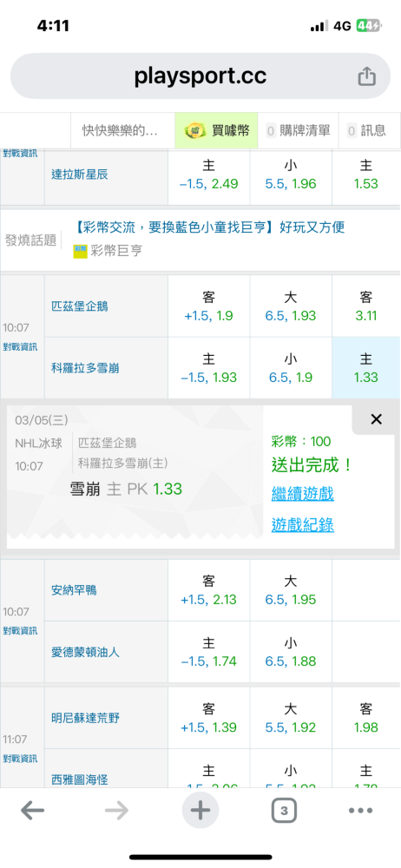Image resolution: width=401 pixels, height=868 pixels.
Task: Go back with browser back arrow
Action: (33, 811)
